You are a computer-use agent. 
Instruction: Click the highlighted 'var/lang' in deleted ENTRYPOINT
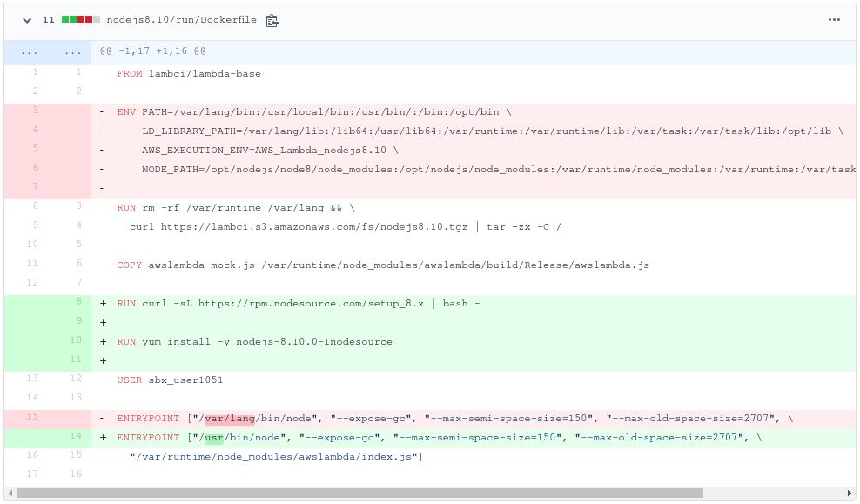tap(230, 419)
